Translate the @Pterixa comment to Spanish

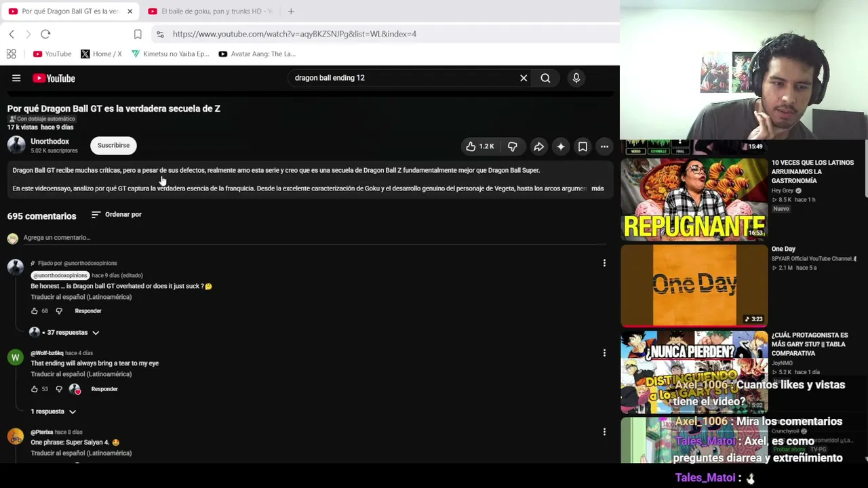81,453
